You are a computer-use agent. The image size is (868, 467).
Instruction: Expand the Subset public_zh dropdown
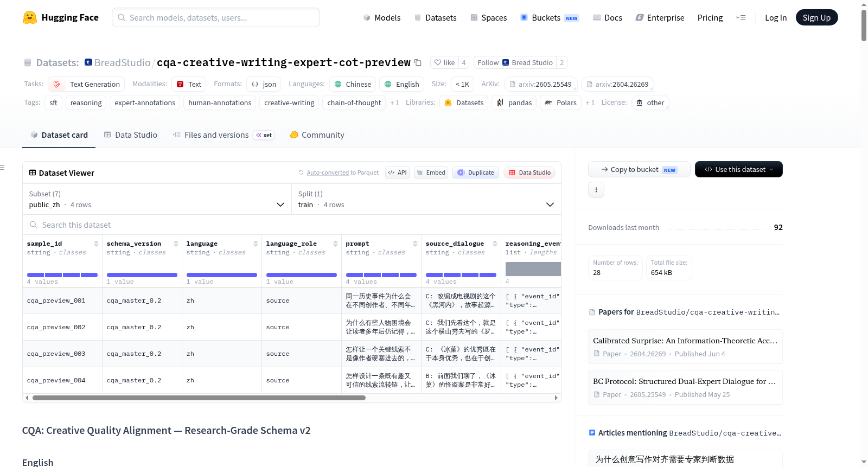(157, 199)
